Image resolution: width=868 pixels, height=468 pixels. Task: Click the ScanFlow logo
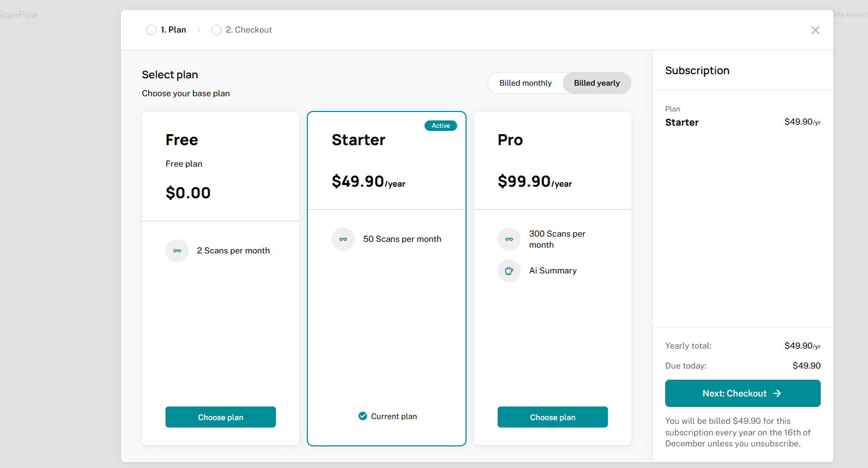point(19,14)
